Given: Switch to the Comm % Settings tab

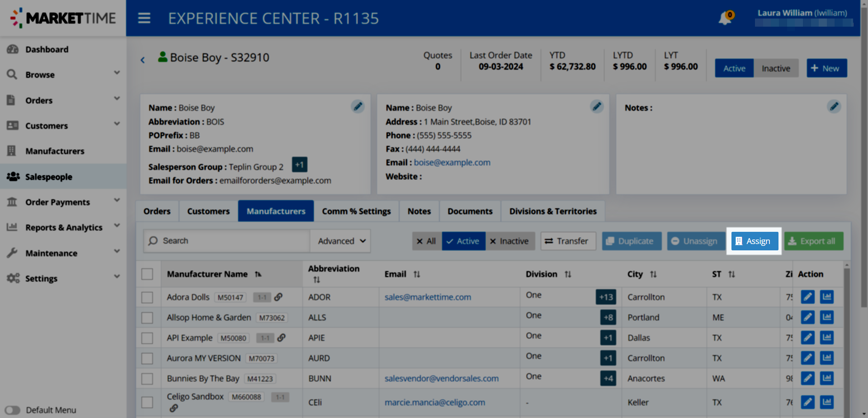Looking at the screenshot, I should (356, 211).
